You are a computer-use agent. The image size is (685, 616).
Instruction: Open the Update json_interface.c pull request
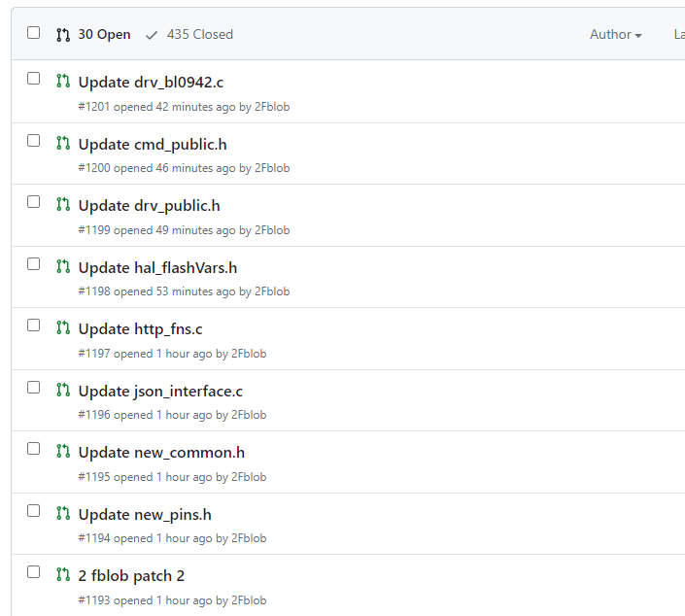click(160, 391)
